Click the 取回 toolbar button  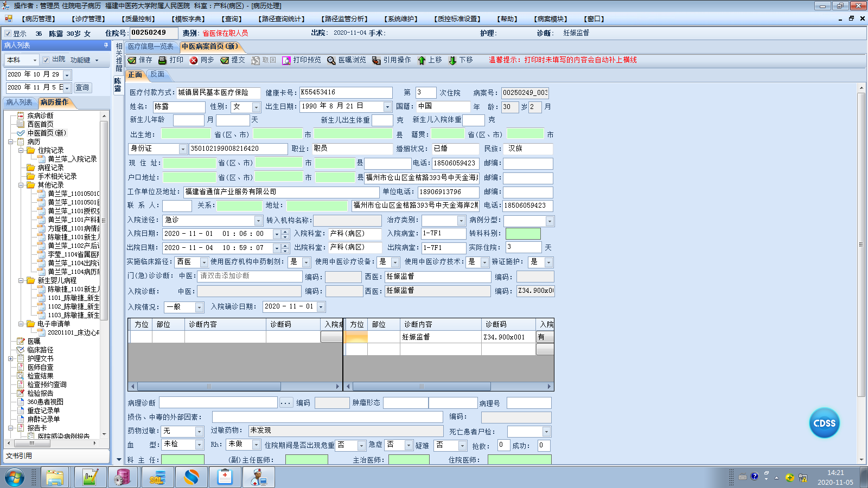point(263,60)
